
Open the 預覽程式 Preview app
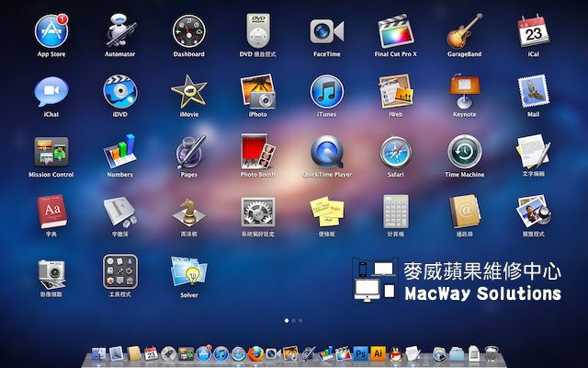point(533,213)
